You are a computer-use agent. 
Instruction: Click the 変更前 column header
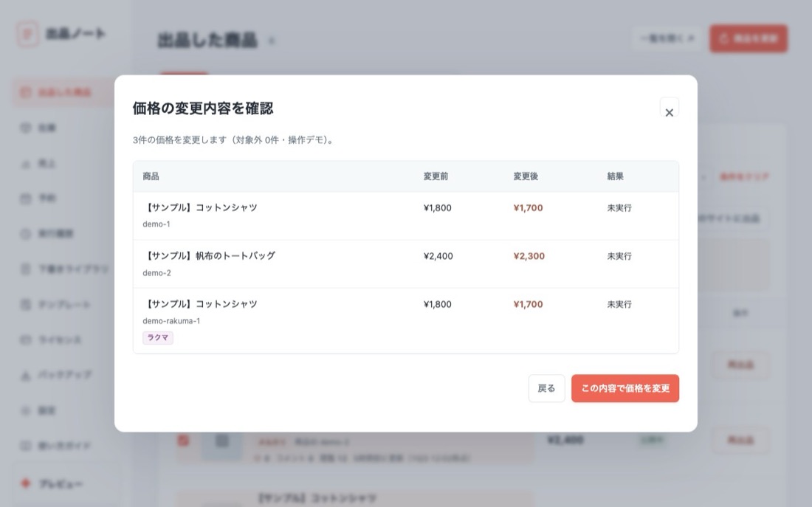click(x=436, y=176)
